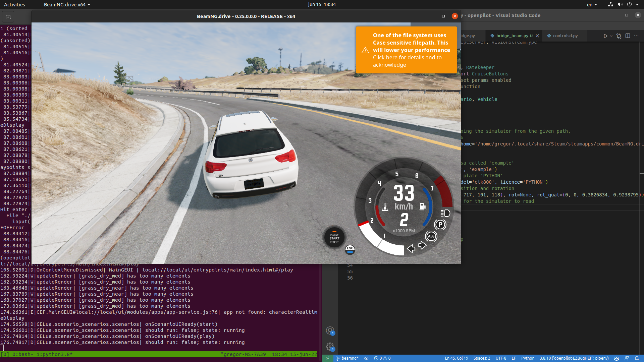This screenshot has height=362, width=644.
Task: Close the bridge_beam.py tab
Action: (x=537, y=36)
